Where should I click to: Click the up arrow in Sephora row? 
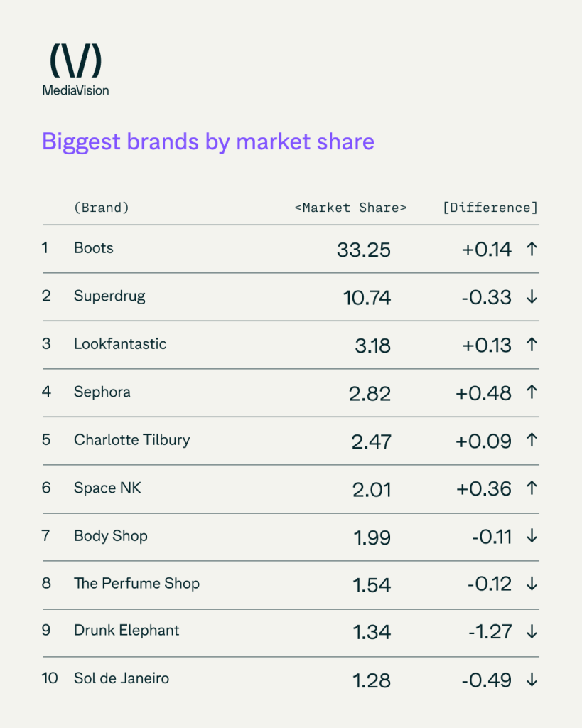[531, 392]
